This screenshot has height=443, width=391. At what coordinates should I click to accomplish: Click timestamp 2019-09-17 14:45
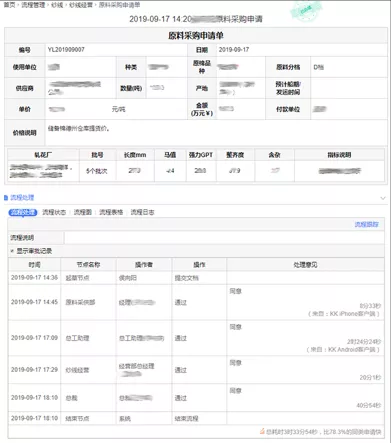click(x=34, y=302)
